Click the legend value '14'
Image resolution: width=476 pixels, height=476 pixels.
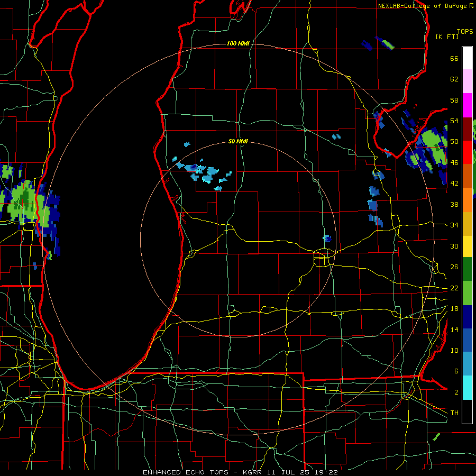[454, 329]
